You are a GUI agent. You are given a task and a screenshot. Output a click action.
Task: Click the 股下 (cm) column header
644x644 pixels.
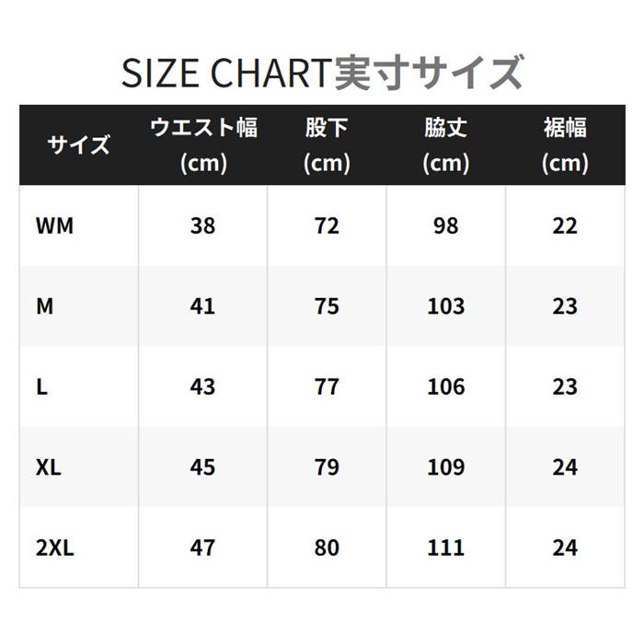tap(327, 145)
